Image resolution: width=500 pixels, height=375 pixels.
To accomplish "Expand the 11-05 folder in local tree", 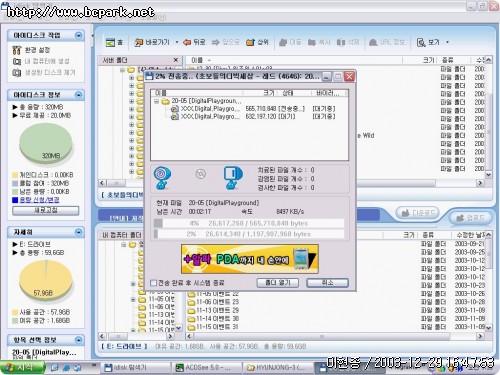I will coord(133,299).
